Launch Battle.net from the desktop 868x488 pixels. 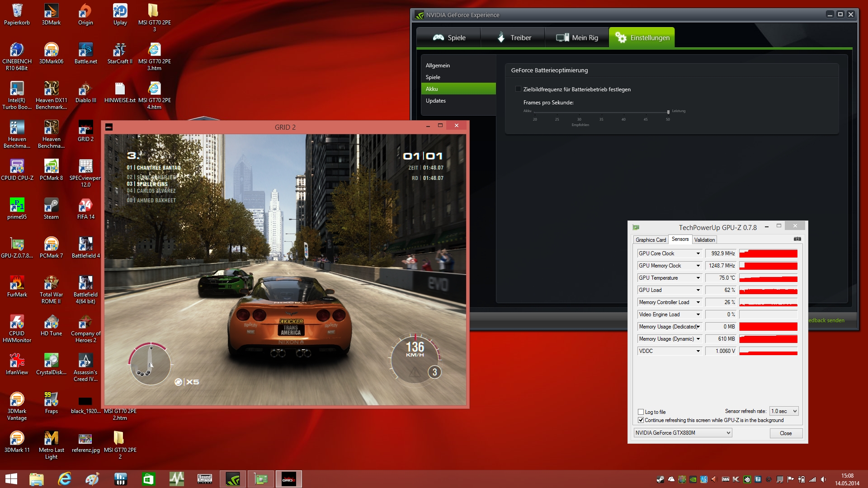(x=85, y=53)
